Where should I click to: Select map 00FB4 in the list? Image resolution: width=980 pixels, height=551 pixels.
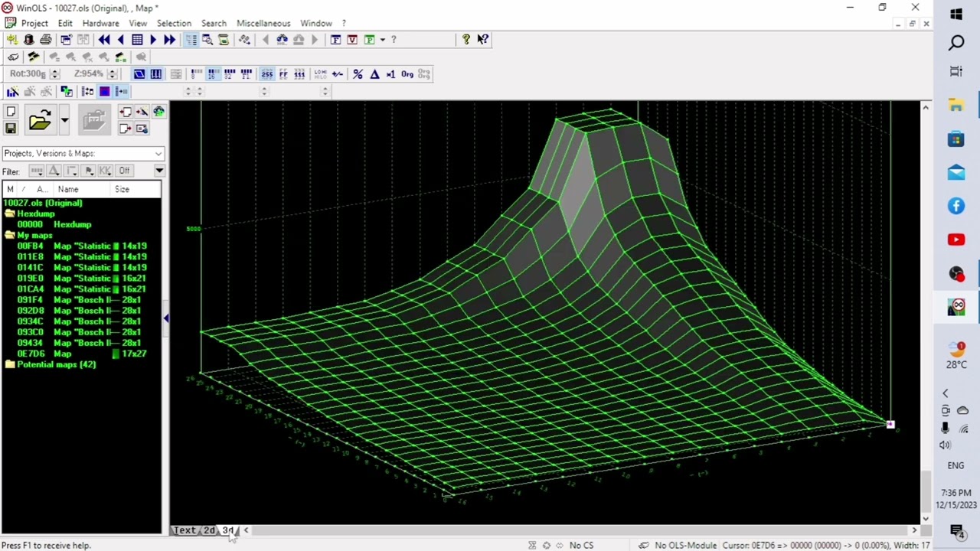click(x=82, y=246)
